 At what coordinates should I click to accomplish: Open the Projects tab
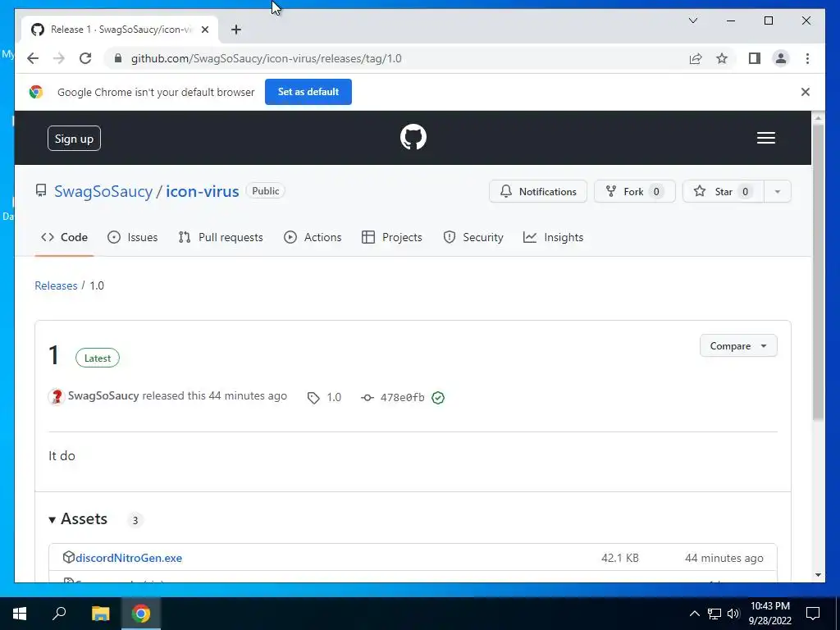click(392, 237)
